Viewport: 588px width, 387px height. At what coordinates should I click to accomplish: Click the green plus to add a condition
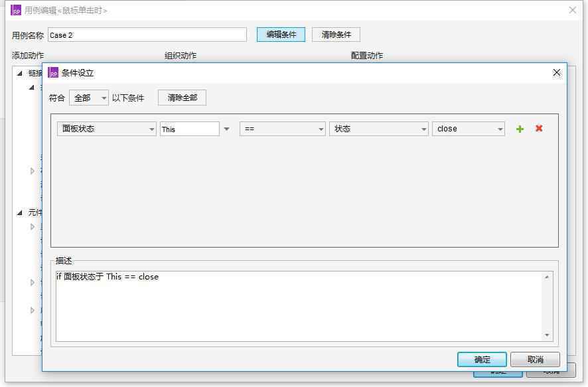coord(520,128)
